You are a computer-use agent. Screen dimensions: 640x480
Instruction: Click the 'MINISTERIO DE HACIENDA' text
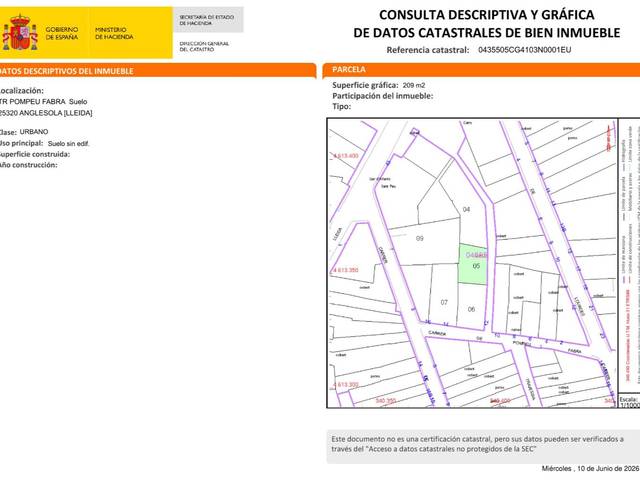[x=114, y=33]
